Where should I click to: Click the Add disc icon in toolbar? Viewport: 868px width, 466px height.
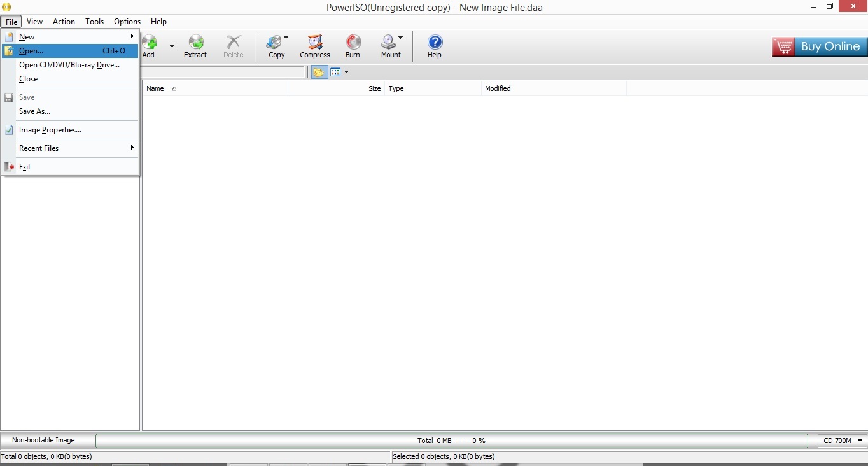[x=150, y=43]
